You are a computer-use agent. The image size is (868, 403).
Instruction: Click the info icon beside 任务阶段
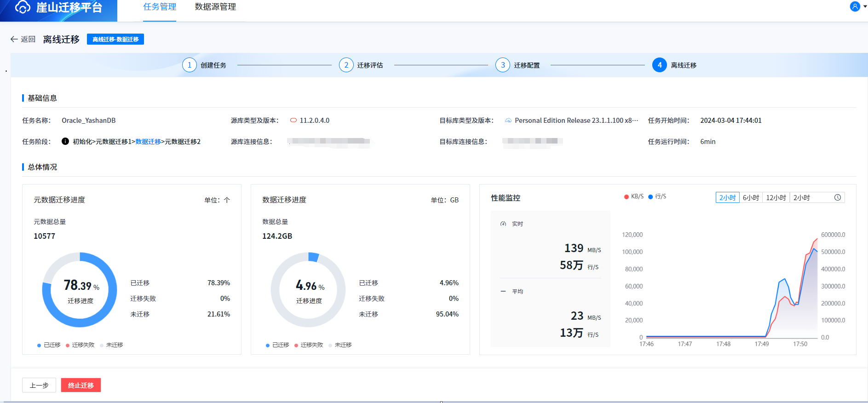65,141
